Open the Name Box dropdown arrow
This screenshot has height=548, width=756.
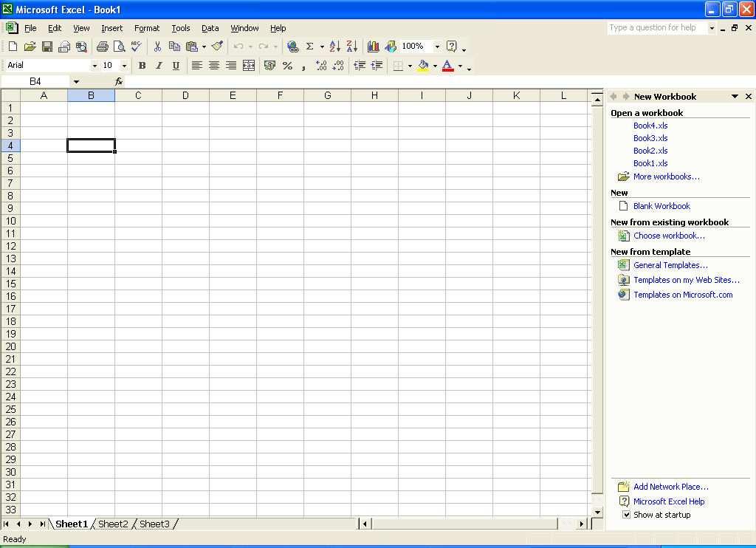pos(76,81)
